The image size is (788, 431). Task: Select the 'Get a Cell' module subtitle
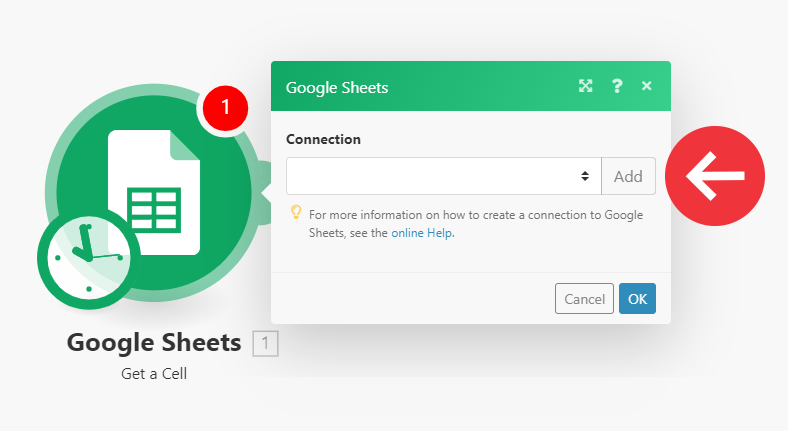point(154,374)
